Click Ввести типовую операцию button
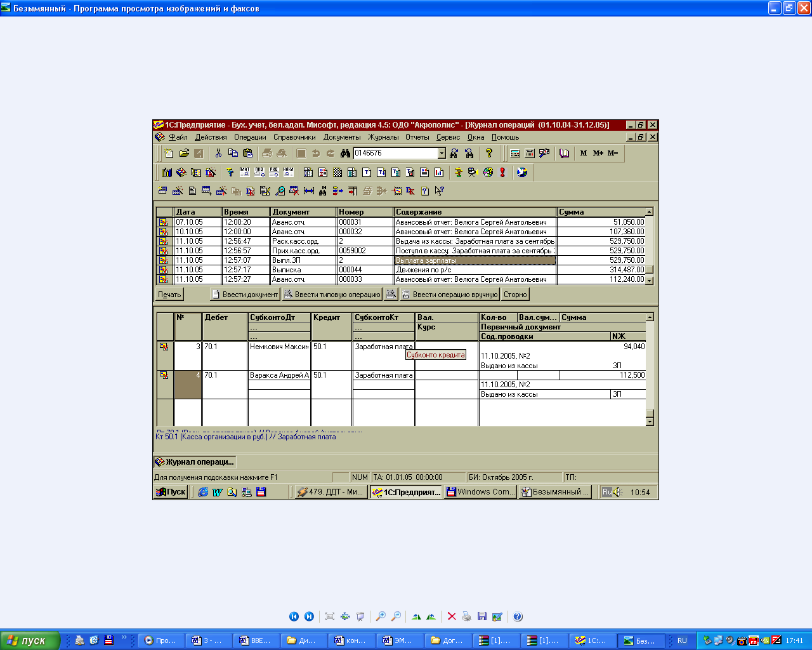The height and width of the screenshot is (650, 812). 332,295
